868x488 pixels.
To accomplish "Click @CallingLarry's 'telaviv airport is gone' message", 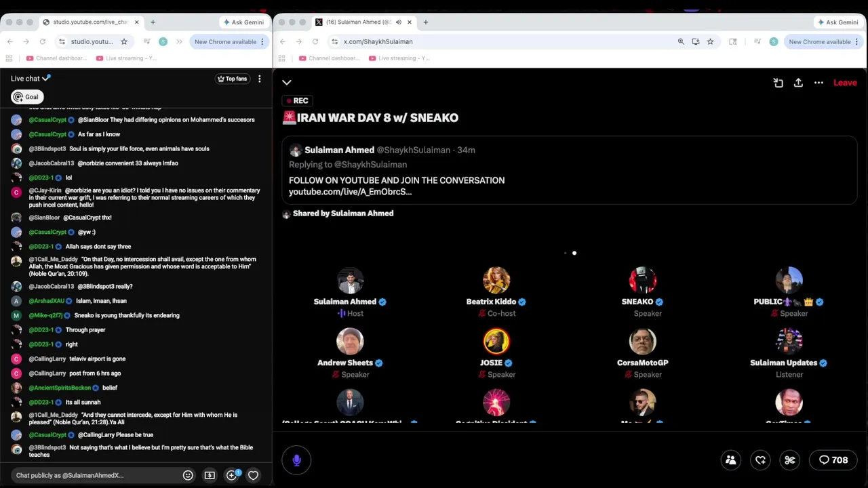I will tap(97, 359).
